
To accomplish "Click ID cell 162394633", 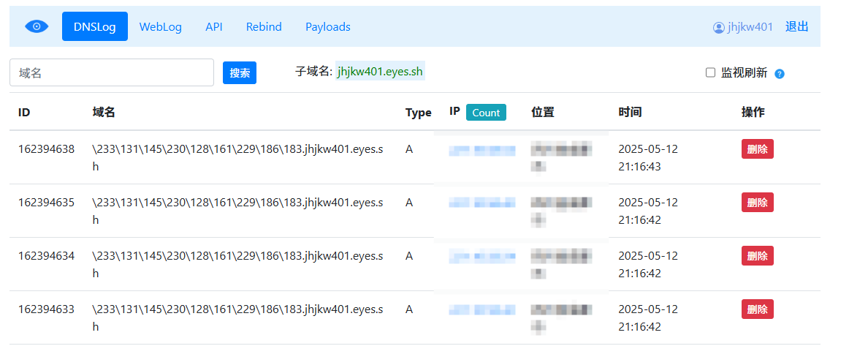I will point(47,309).
